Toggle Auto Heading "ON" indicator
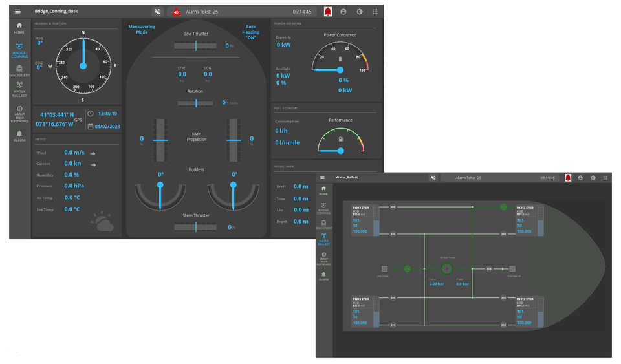 click(x=250, y=32)
